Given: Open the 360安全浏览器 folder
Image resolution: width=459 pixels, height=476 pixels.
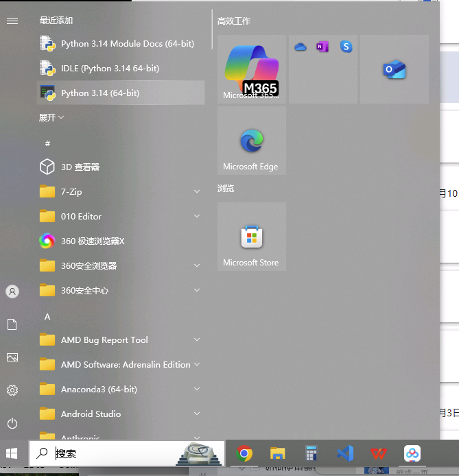Looking at the screenshot, I should (x=121, y=265).
